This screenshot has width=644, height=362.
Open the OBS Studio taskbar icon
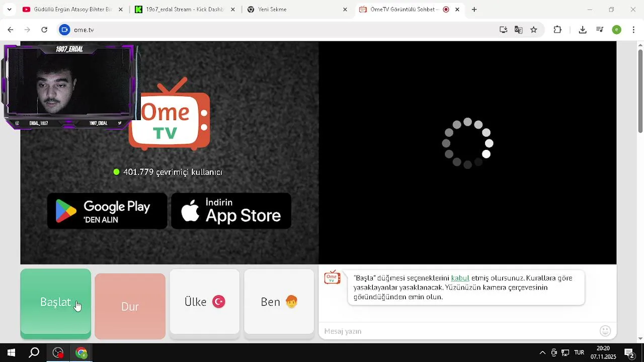pos(58,353)
